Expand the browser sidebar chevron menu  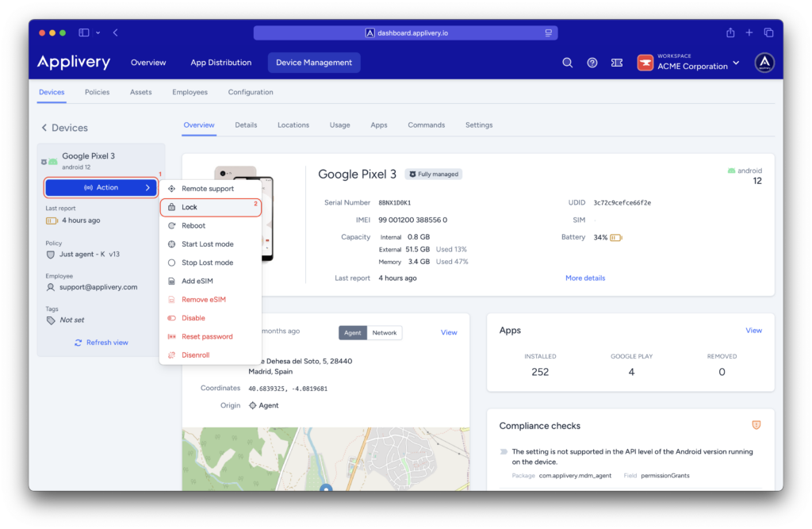tap(98, 33)
